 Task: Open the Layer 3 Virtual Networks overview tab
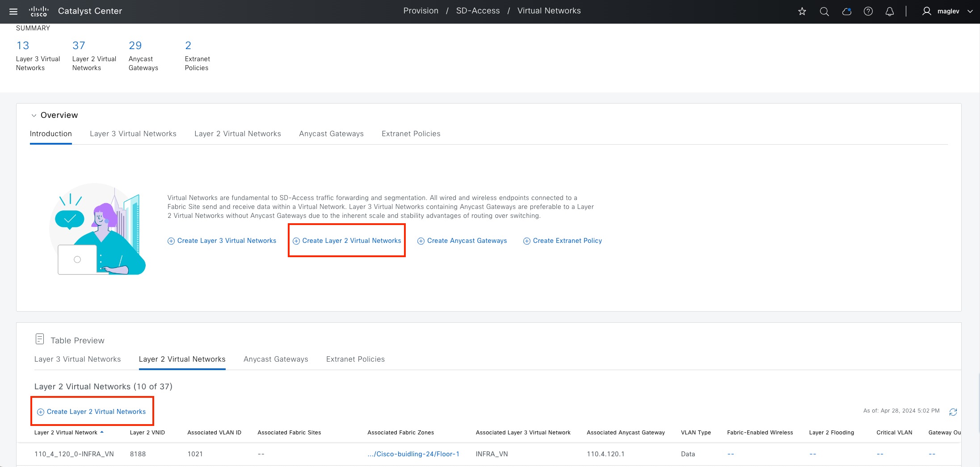133,134
